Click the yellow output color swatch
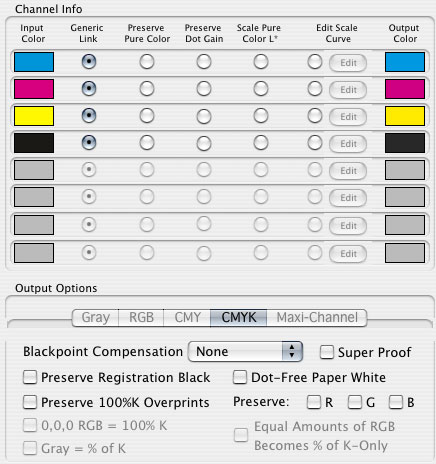This screenshot has height=464, width=436. tap(405, 116)
